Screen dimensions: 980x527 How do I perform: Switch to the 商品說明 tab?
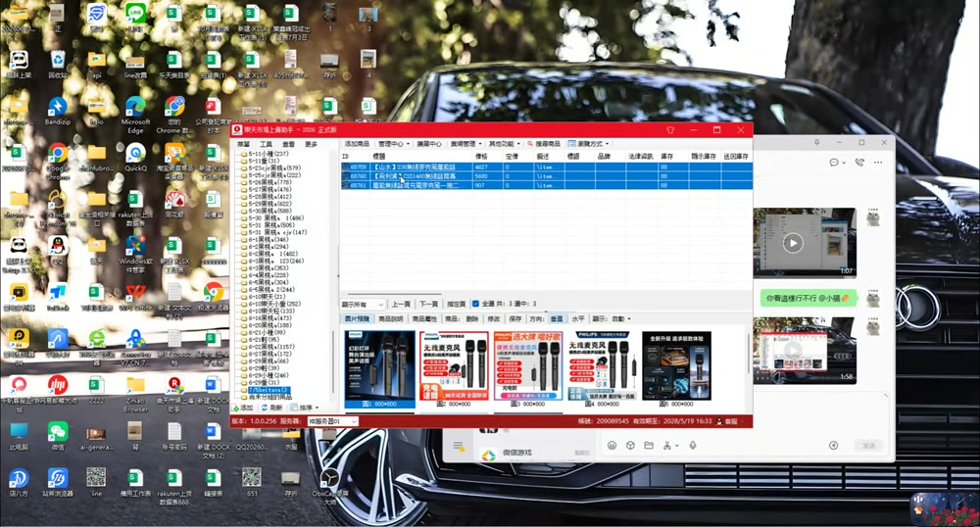pos(391,318)
